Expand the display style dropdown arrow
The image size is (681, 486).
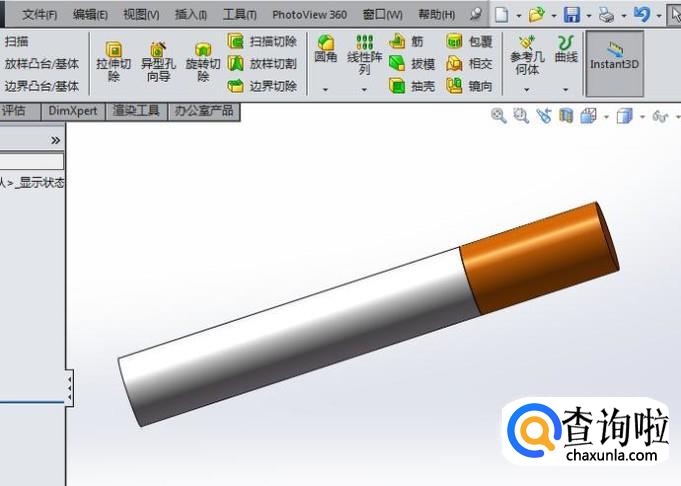coord(642,117)
